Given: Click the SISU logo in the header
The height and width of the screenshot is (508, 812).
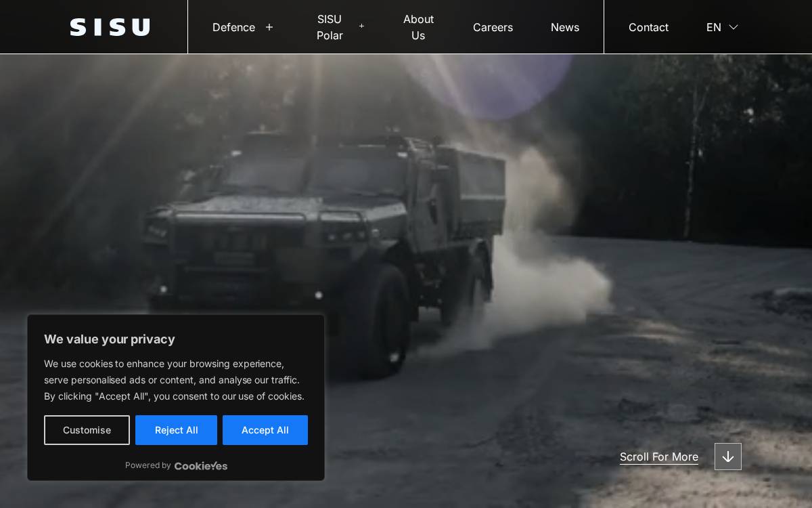Looking at the screenshot, I should click(x=110, y=27).
